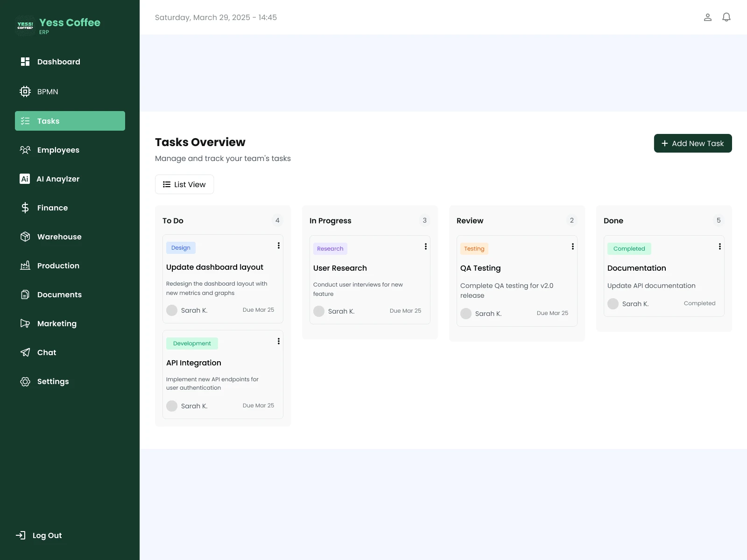Open options menu for Update dashboard layout

point(279,245)
